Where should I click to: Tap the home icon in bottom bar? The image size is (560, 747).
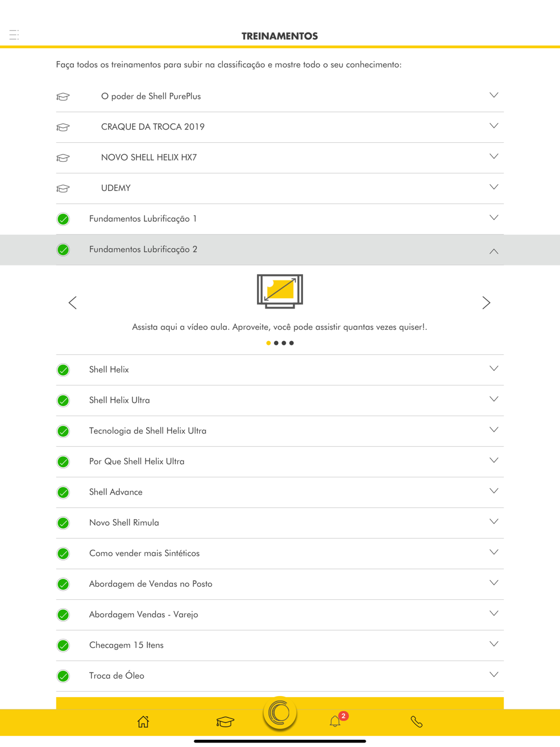click(x=143, y=722)
